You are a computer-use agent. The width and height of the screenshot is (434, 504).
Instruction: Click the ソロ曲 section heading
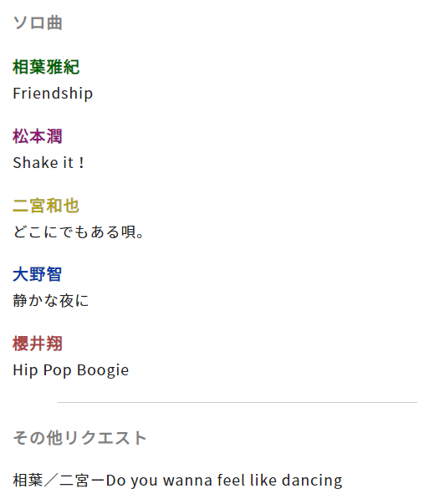pos(38,23)
